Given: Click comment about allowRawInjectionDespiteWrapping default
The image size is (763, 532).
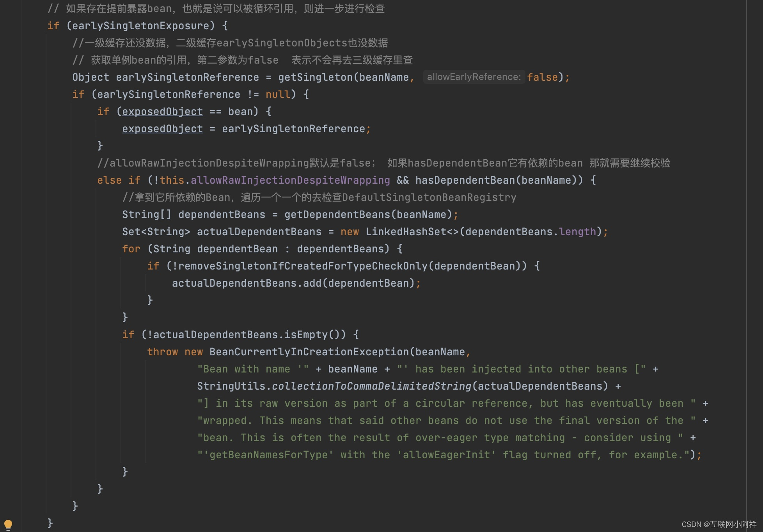Looking at the screenshot, I should click(384, 163).
